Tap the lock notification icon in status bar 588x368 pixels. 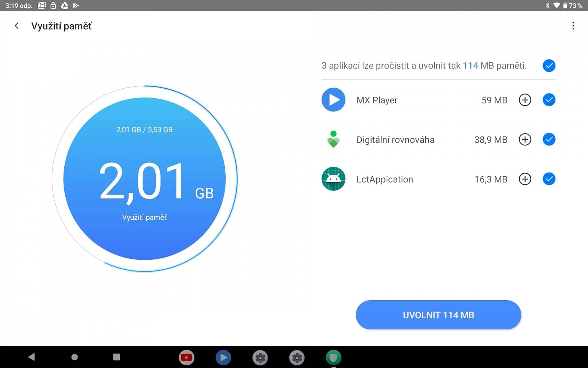(x=53, y=6)
